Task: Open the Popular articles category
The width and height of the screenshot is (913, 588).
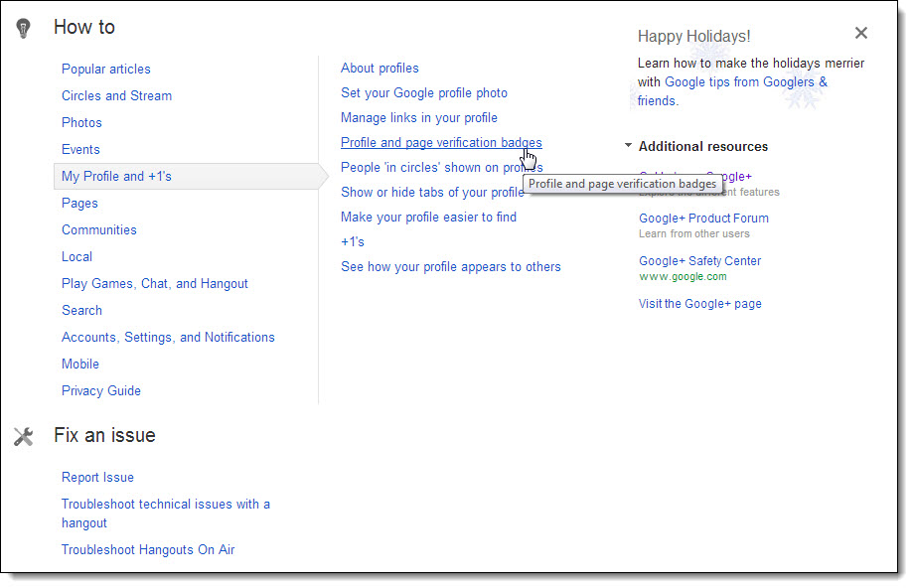Action: click(106, 69)
